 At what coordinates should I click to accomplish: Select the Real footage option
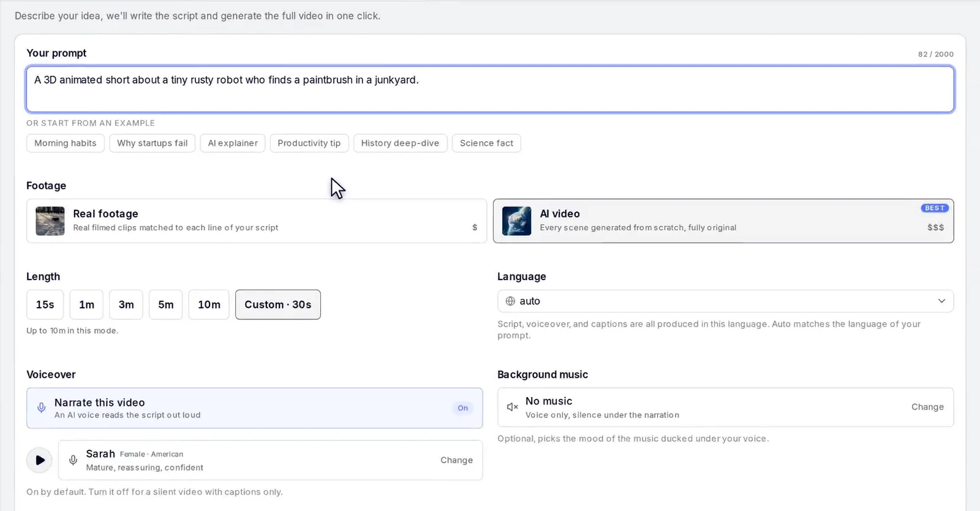point(257,221)
